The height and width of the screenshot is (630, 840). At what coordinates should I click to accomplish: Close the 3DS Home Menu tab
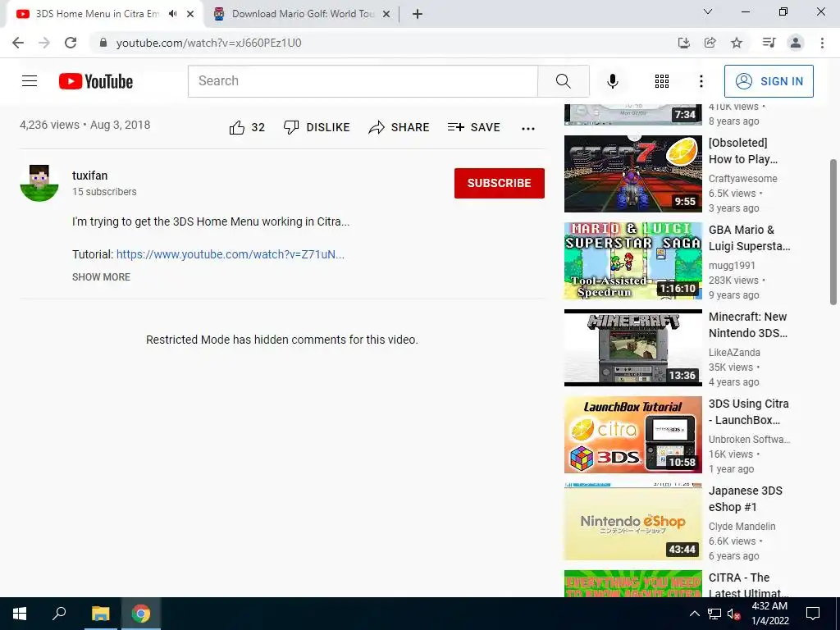(190, 15)
